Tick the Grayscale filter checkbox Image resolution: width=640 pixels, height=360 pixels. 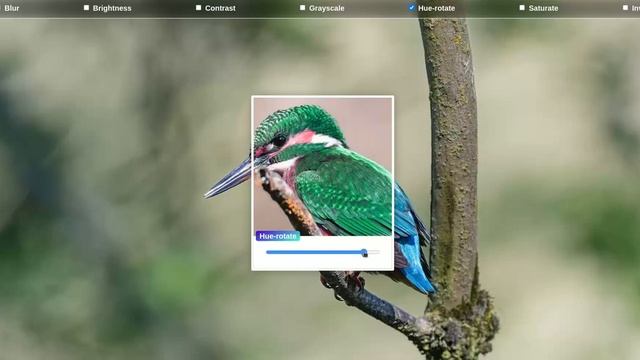tap(302, 8)
